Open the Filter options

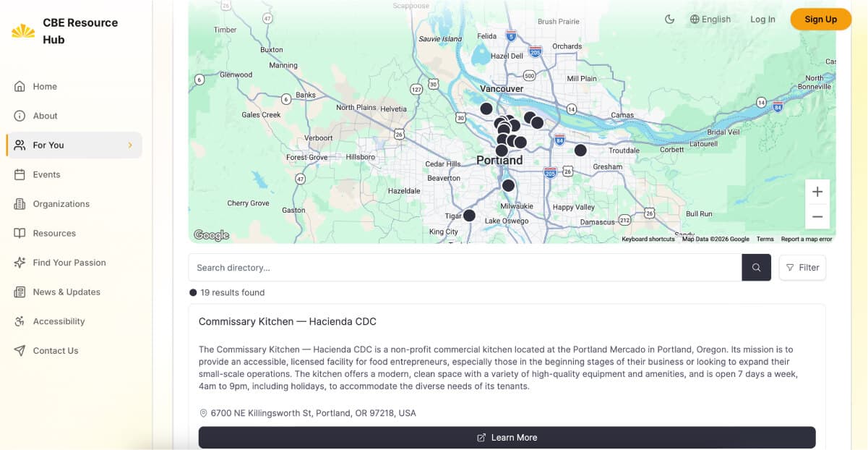click(x=802, y=268)
